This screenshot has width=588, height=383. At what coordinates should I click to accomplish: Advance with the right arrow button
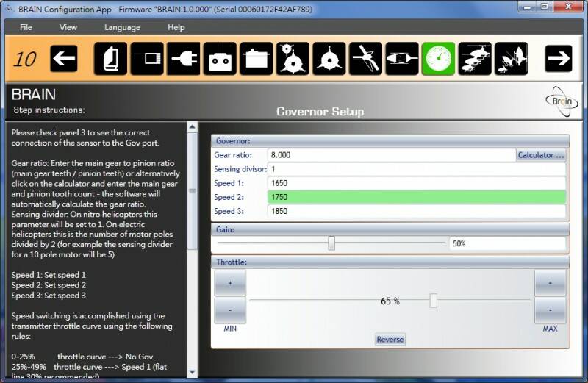[559, 59]
